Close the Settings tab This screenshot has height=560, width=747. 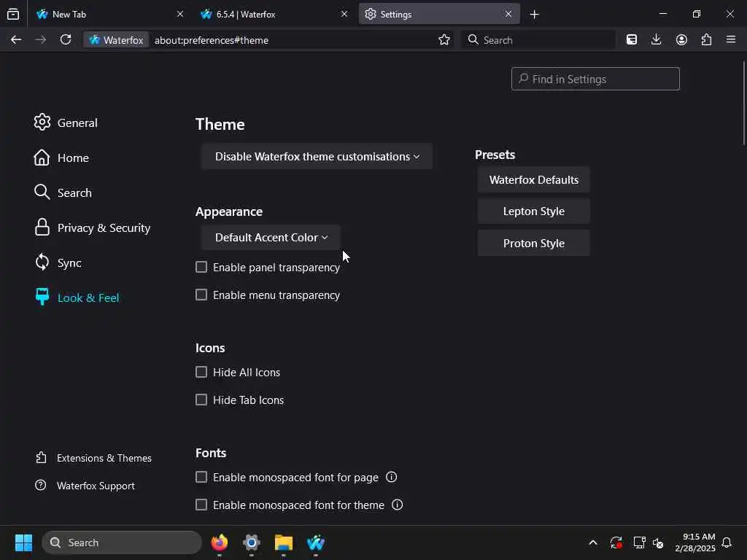[x=508, y=15]
